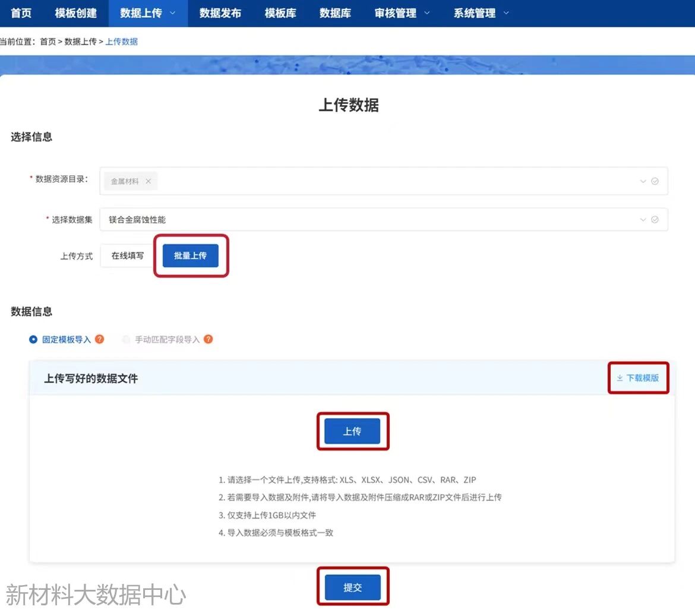The width and height of the screenshot is (695, 616).
Task: Click the 首页 link in the breadcrumb
Action: (48, 42)
